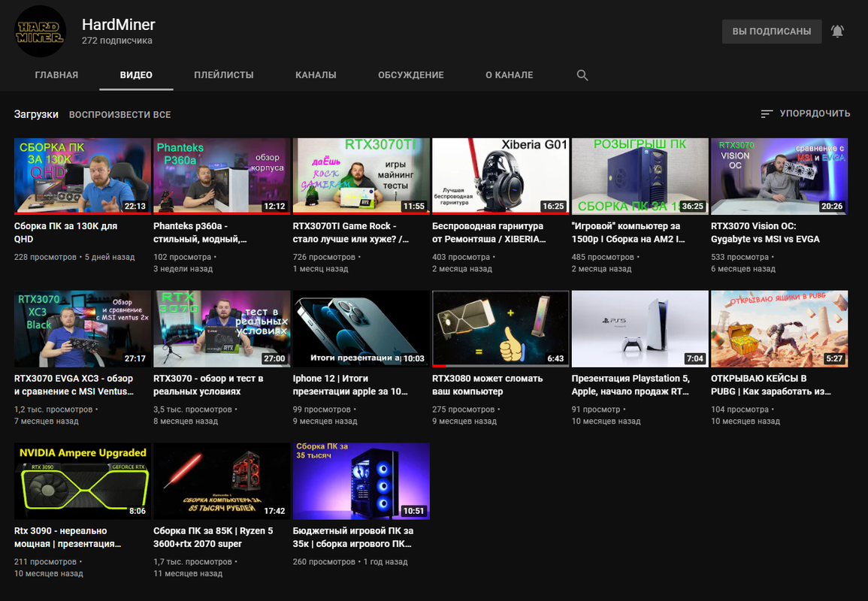Click the 272 подписчика subscriber count
Screen dimensions: 868x601
pyautogui.click(x=116, y=41)
